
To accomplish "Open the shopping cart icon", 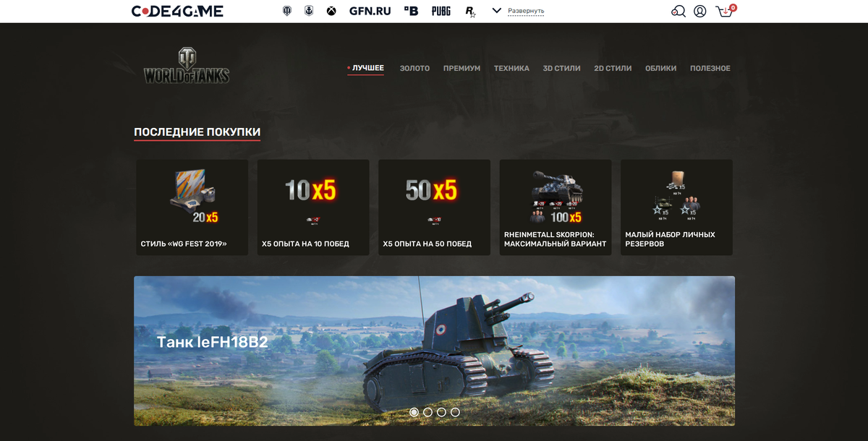I will [725, 11].
